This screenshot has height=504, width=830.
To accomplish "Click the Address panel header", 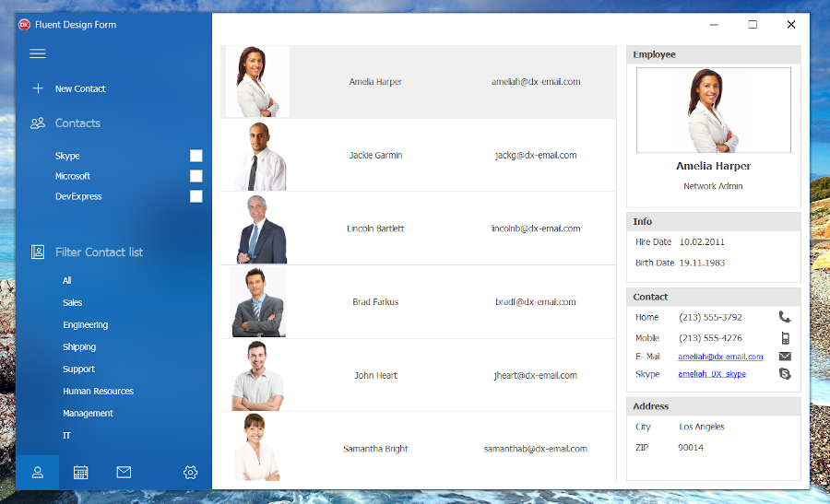I will (714, 406).
